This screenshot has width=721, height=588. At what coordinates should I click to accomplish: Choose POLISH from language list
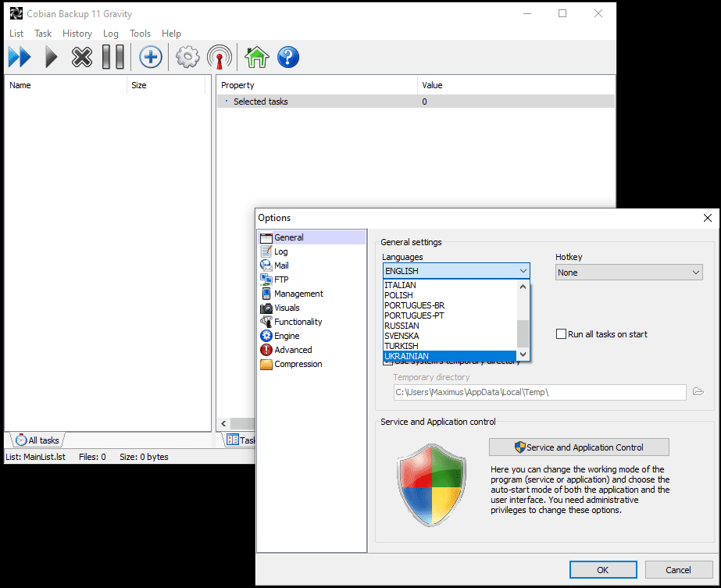(x=450, y=295)
